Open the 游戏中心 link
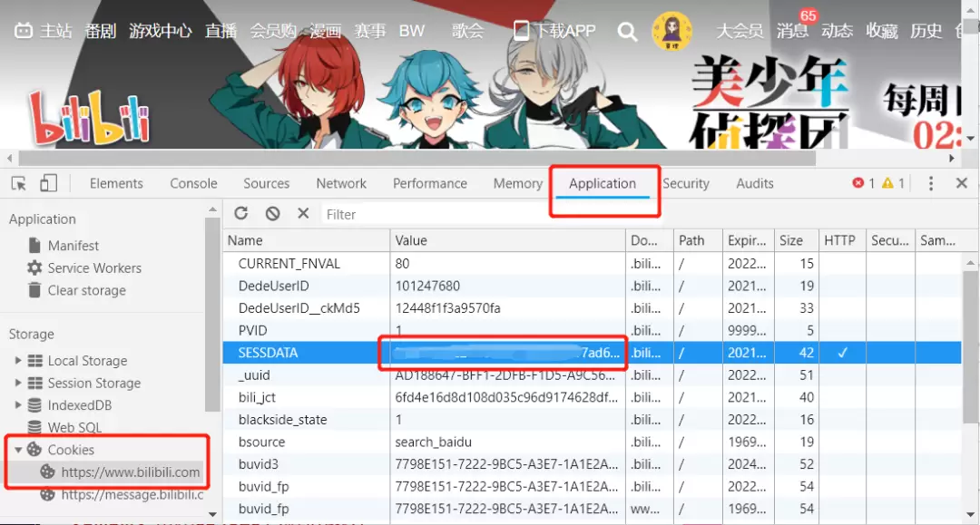 161,31
